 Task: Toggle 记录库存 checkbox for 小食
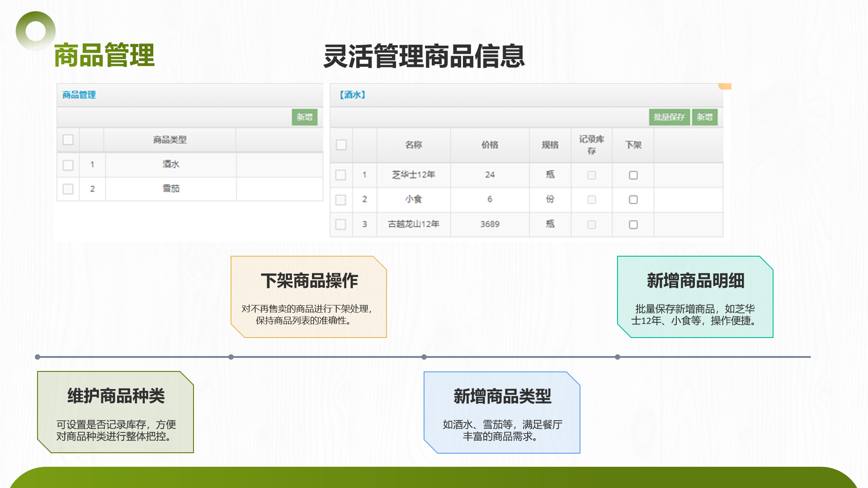pos(591,200)
